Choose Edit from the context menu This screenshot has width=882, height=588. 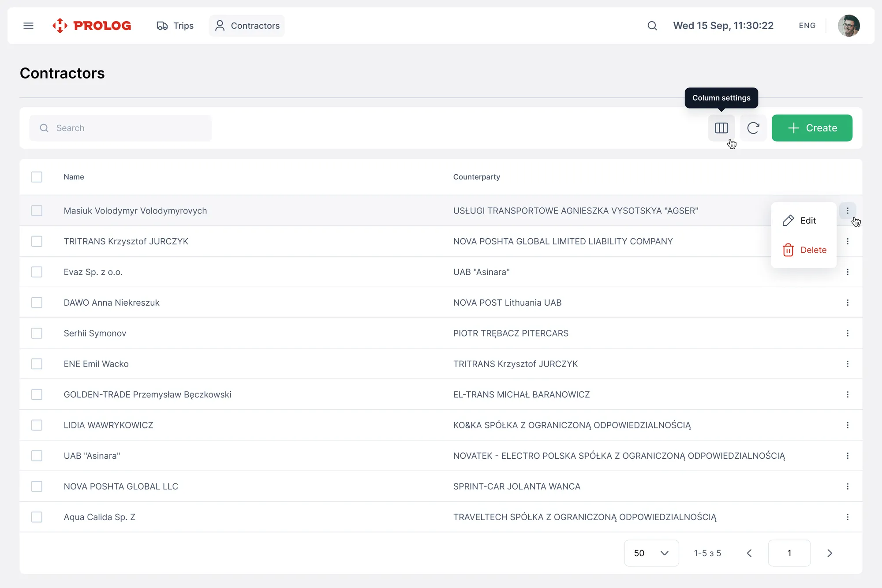(x=803, y=221)
